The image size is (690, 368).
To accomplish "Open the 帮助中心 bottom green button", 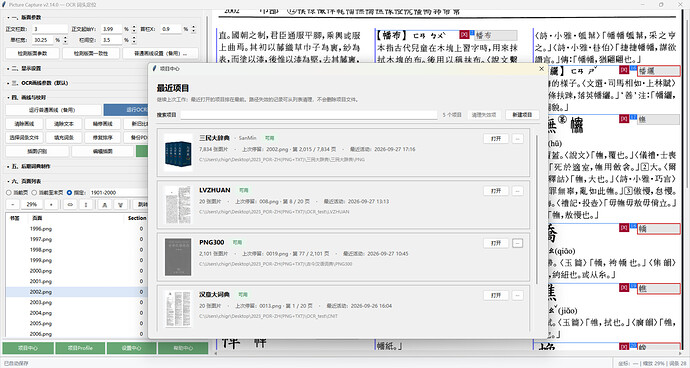I will click(x=183, y=348).
